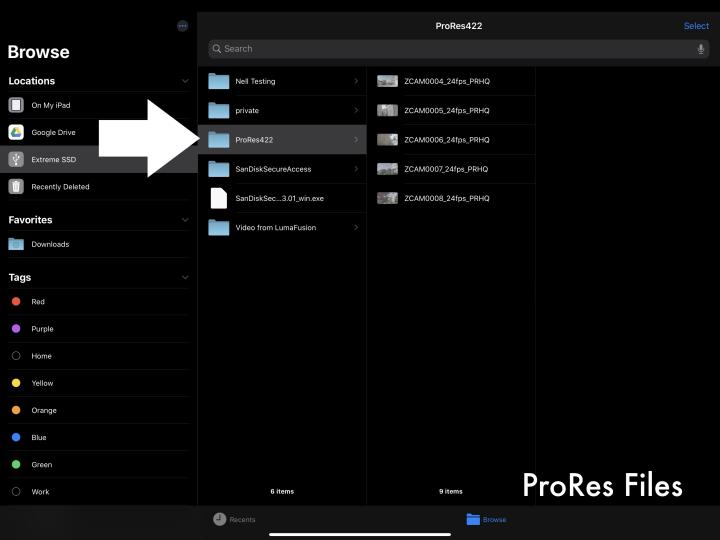Open ZCAM0005_24fps_PRHQ video thumbnail

point(387,111)
